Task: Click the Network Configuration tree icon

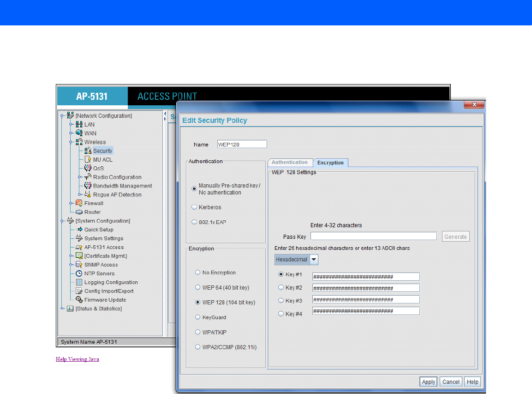Action: click(70, 115)
